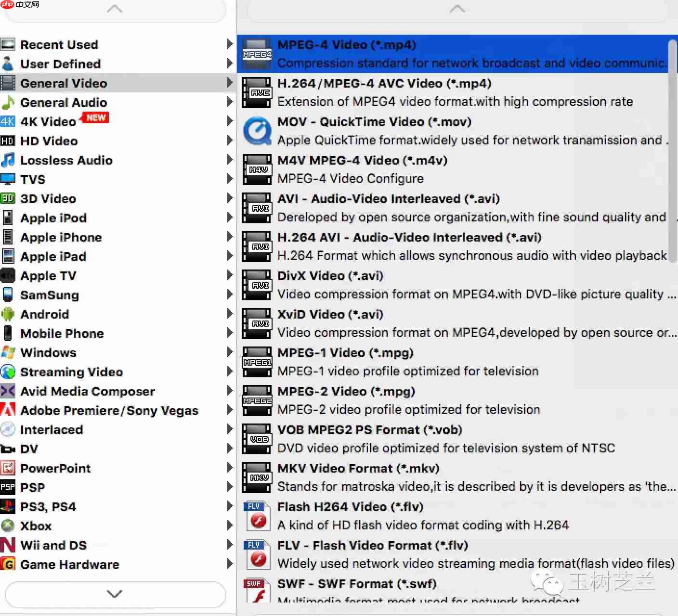Expand the Streaming Video submenu arrow
The height and width of the screenshot is (616, 678).
pyautogui.click(x=230, y=372)
